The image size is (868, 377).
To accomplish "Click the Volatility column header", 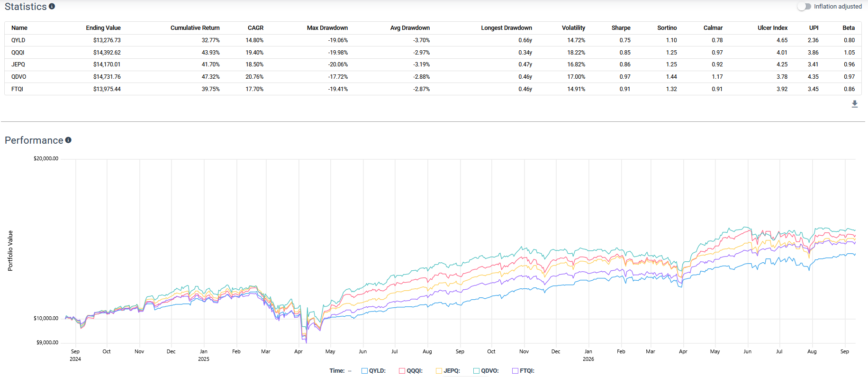I will [x=573, y=28].
